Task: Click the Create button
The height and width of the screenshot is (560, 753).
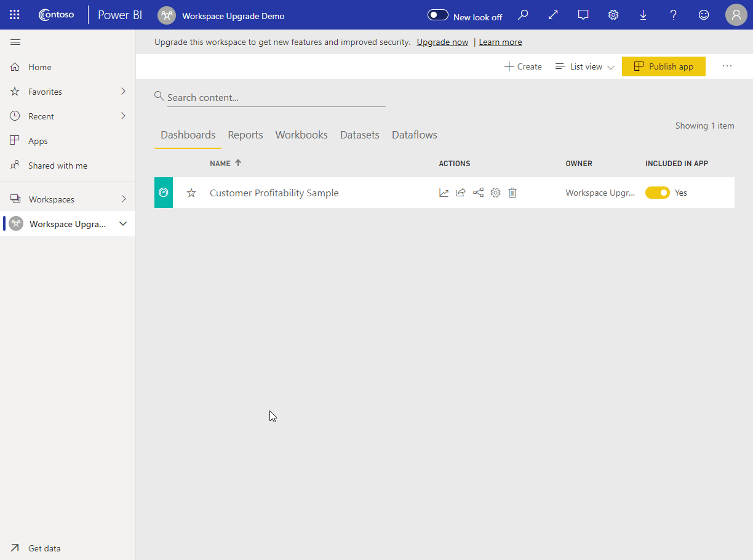Action: tap(523, 66)
